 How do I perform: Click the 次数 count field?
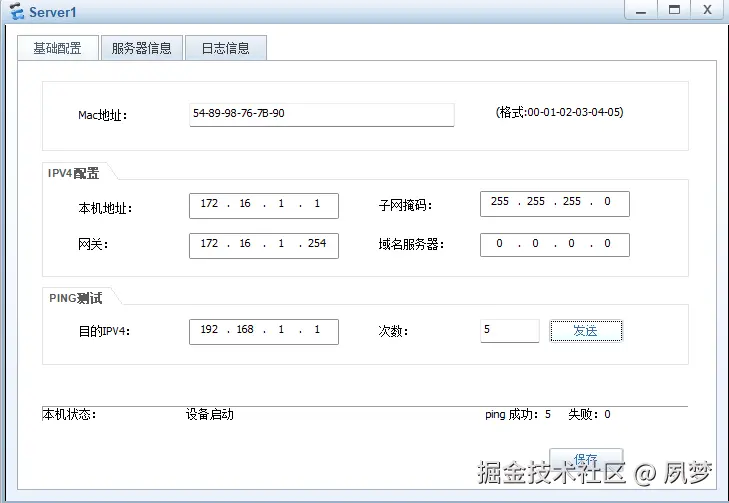510,331
